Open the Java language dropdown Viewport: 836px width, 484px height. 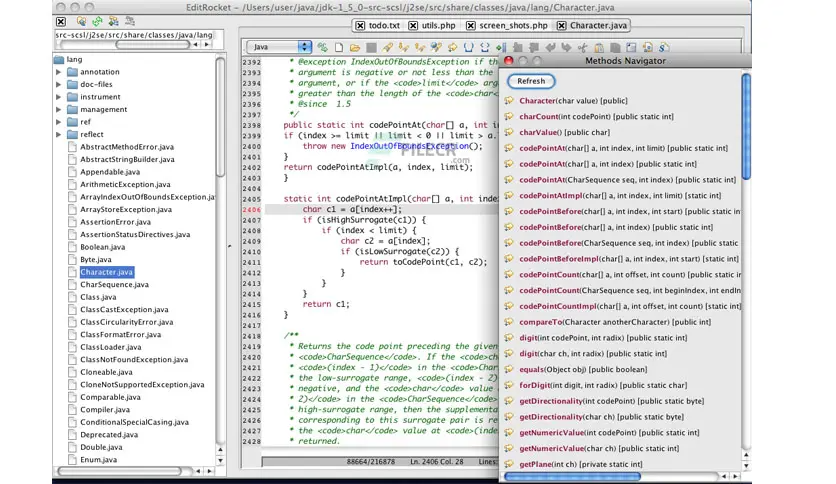tap(279, 46)
